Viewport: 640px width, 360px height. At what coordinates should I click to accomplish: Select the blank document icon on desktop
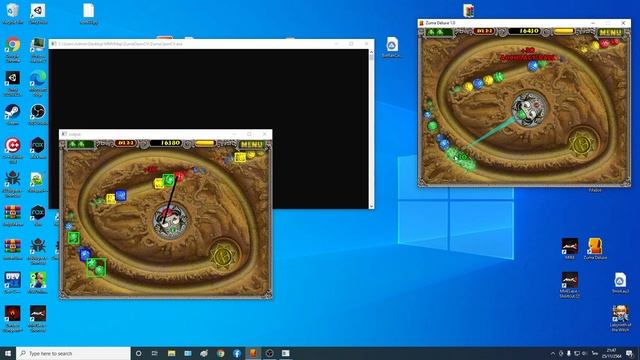tap(89, 14)
